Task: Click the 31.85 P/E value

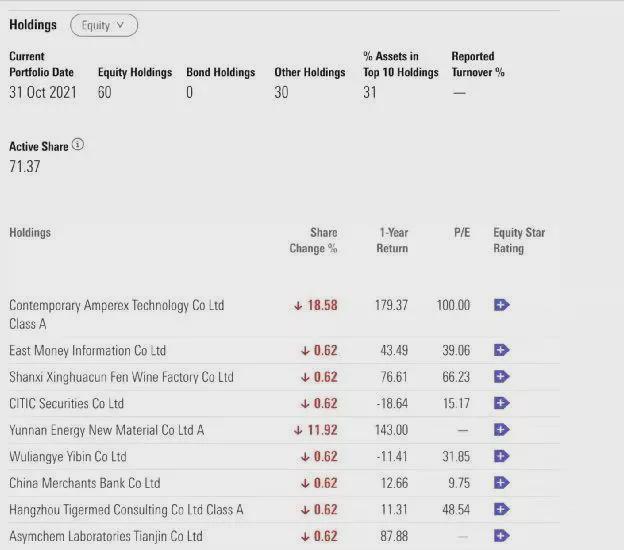Action: (456, 456)
